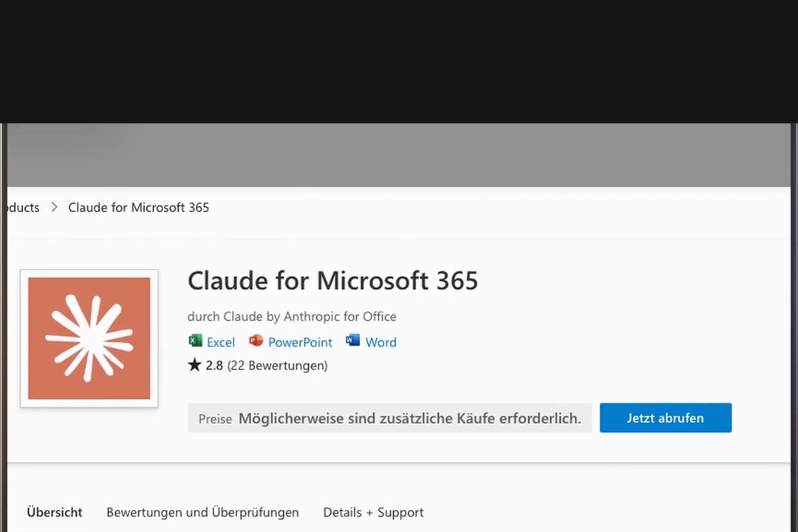Screen dimensions: 798x532
Task: Click the Excel icon
Action: coord(195,341)
